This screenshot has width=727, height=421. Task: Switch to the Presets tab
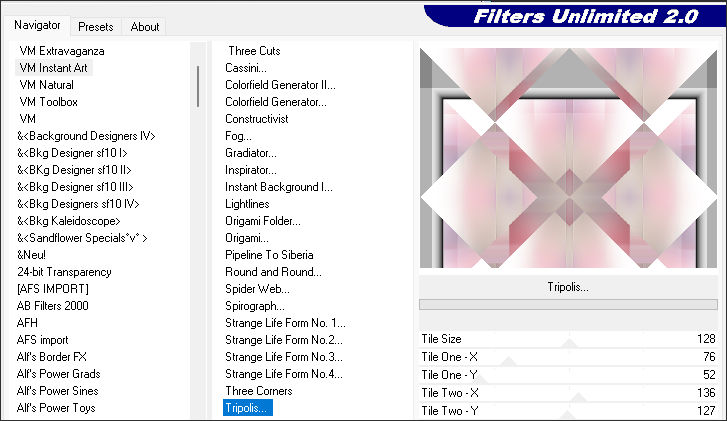(x=95, y=27)
